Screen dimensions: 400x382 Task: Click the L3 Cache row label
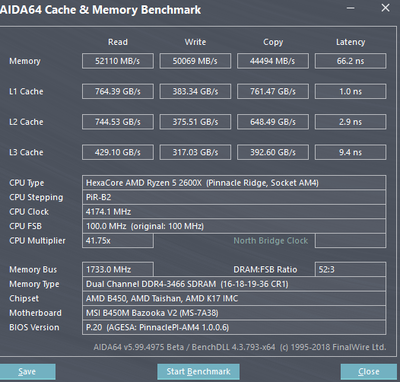pyautogui.click(x=26, y=152)
